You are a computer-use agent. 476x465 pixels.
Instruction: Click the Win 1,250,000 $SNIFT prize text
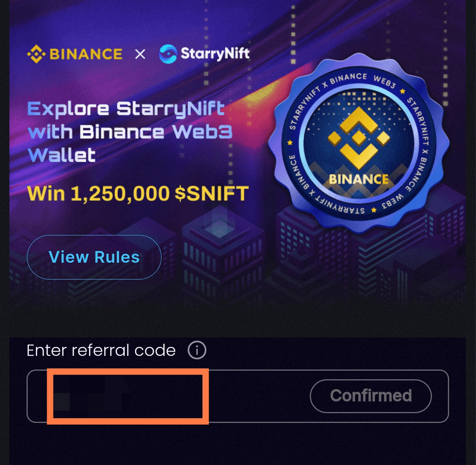(138, 194)
